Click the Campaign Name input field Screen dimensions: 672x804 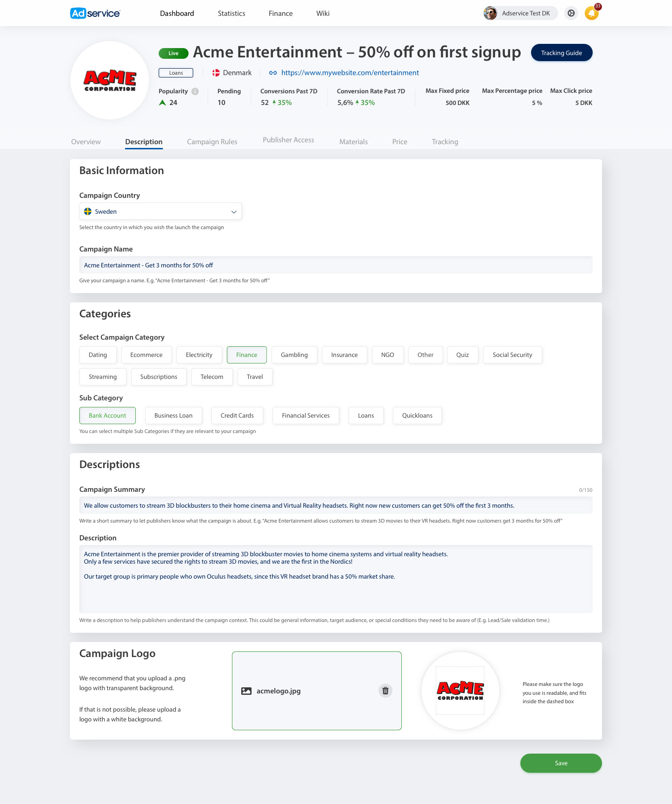336,265
